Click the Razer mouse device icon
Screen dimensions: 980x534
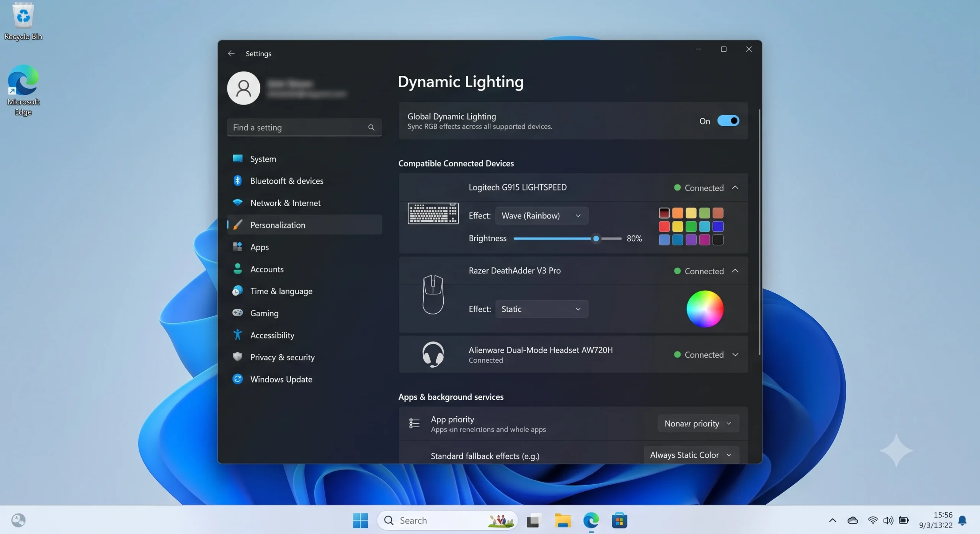tap(433, 295)
